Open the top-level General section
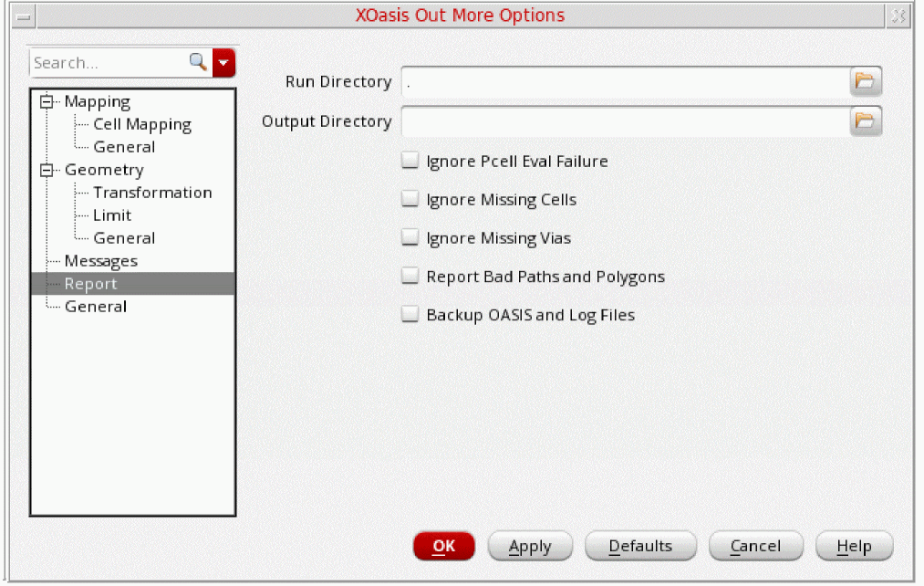This screenshot has width=924, height=586. [96, 307]
